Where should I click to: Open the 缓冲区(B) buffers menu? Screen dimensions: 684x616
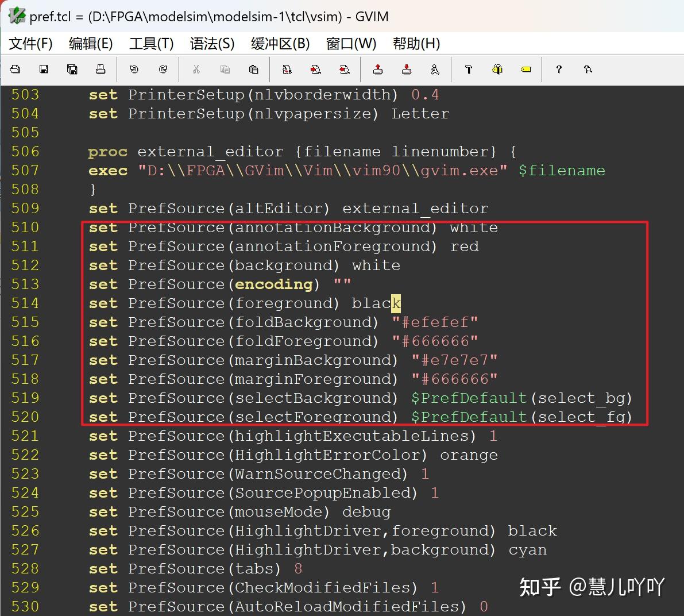pyautogui.click(x=280, y=43)
